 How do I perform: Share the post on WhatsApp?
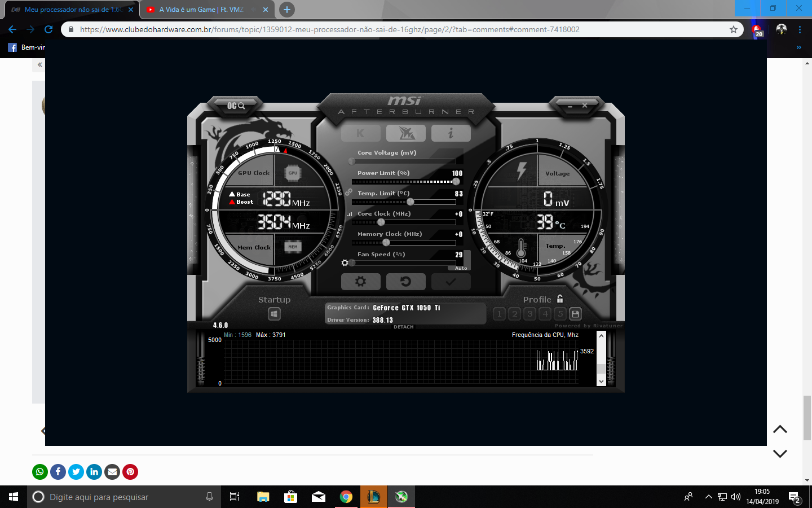pos(40,472)
